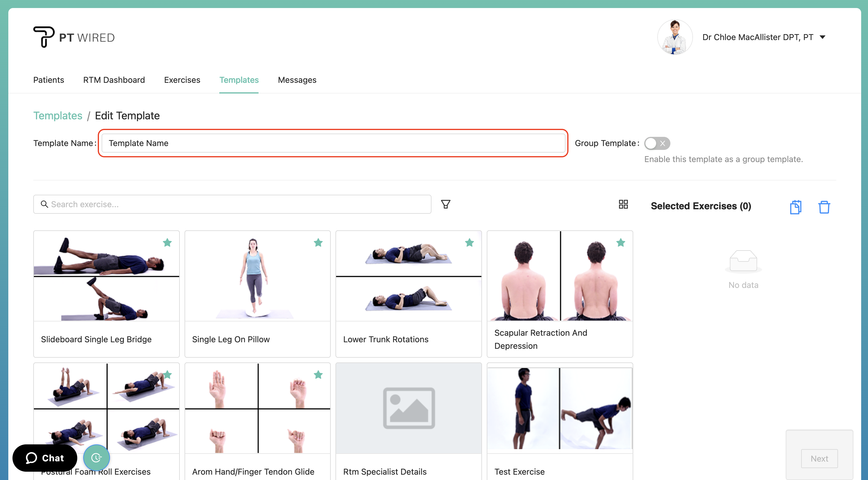Click the PT Wired logo

tap(73, 37)
